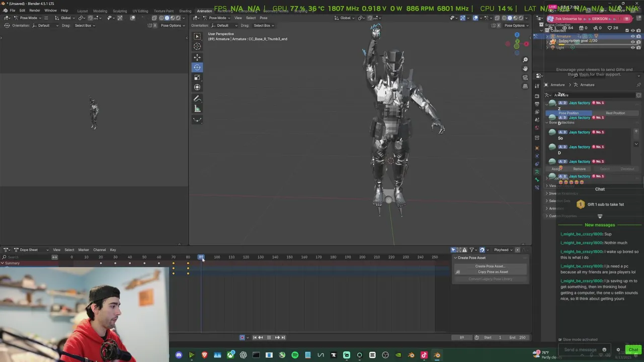Viewport: 644px width, 362px height.
Task: Click the viewport pan hand icon
Action: coord(525,68)
